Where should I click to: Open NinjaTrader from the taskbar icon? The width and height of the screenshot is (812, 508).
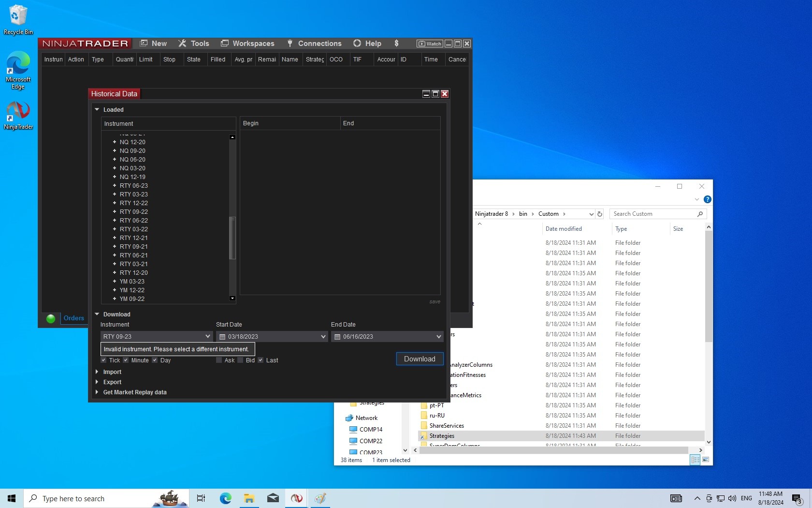pos(297,498)
